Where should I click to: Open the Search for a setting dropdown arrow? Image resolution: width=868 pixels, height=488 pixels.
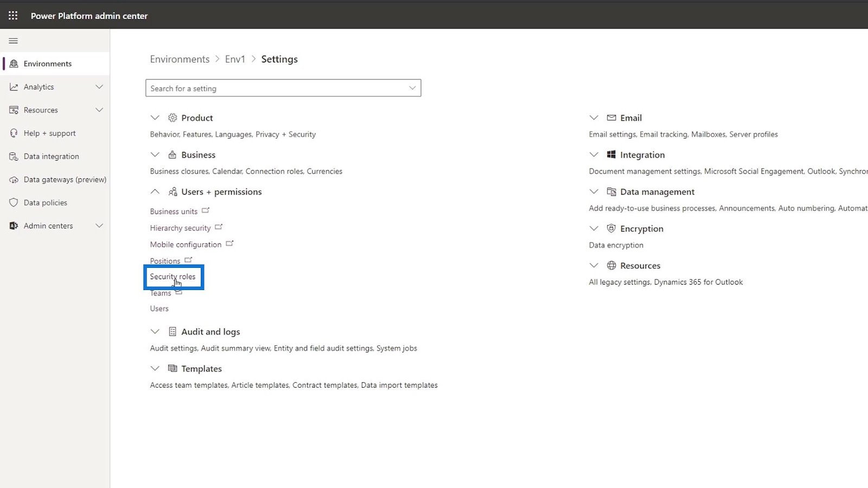tap(412, 88)
